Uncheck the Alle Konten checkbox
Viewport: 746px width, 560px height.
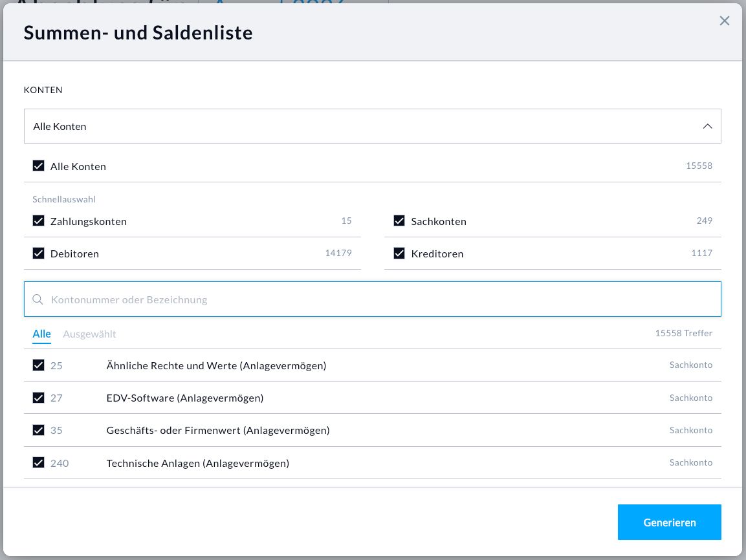pos(39,166)
